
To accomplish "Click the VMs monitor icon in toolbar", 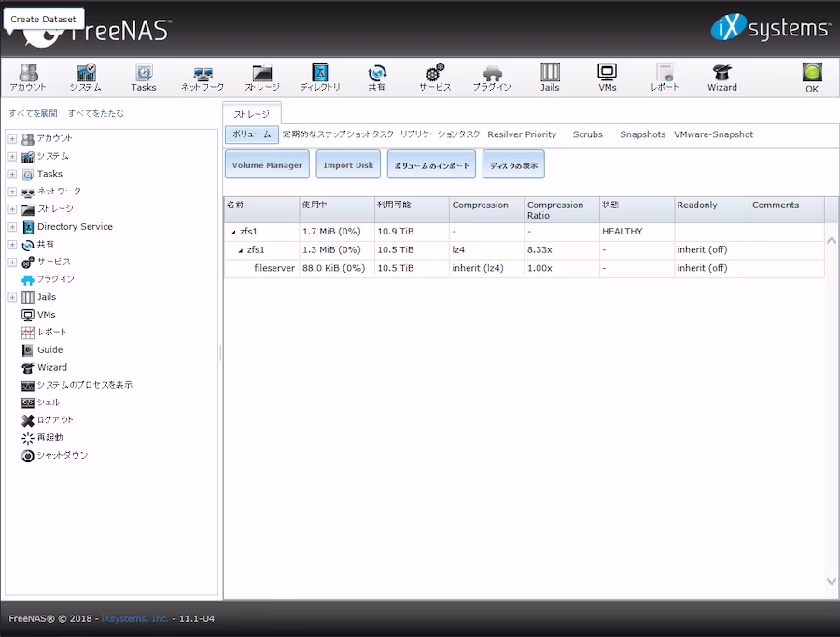I will point(607,78).
